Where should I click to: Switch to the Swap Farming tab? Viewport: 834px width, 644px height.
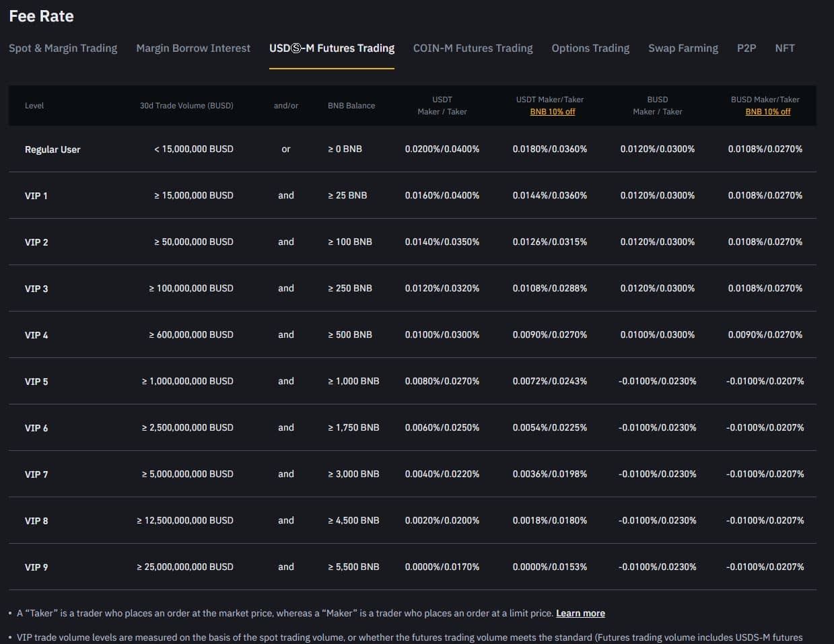[x=683, y=48]
